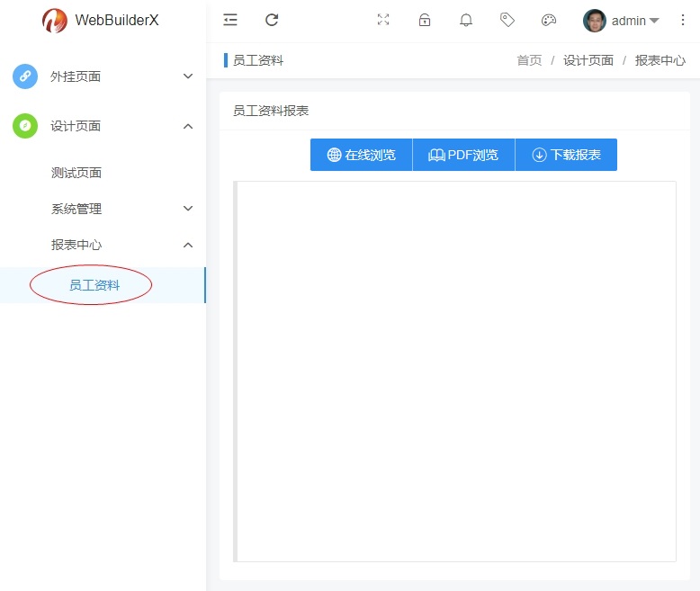700x591 pixels.
Task: Click the globe icon on 在线浏览
Action: point(334,155)
